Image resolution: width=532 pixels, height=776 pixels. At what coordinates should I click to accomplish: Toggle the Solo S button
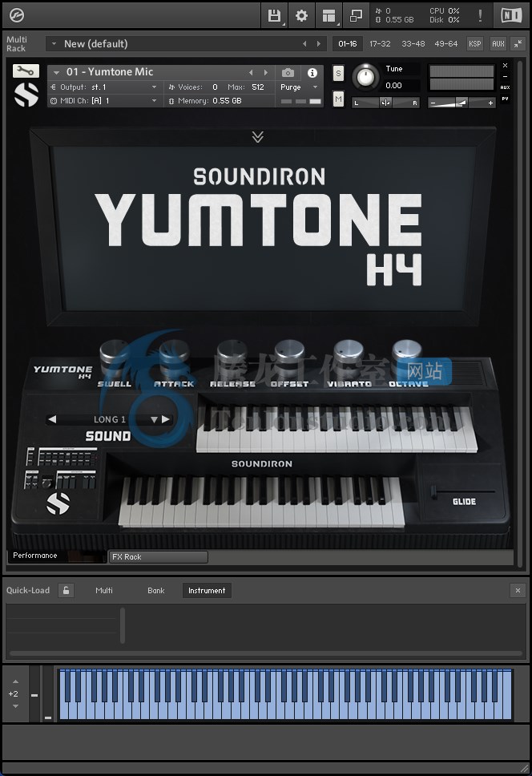[338, 73]
